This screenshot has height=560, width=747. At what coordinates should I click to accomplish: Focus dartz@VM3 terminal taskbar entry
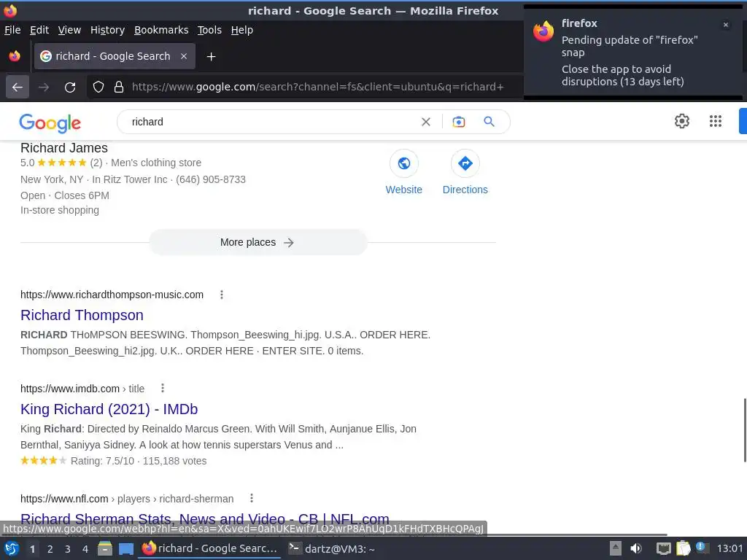click(332, 548)
